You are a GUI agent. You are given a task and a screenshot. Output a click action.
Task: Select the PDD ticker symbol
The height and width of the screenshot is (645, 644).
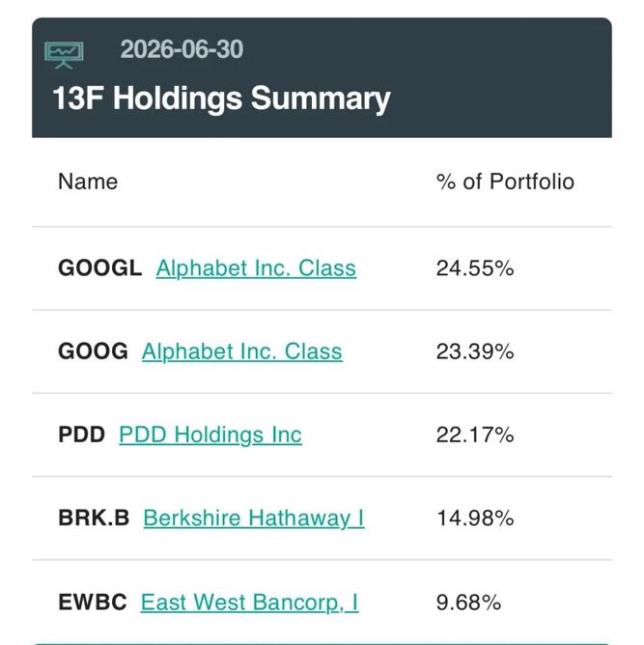(81, 435)
